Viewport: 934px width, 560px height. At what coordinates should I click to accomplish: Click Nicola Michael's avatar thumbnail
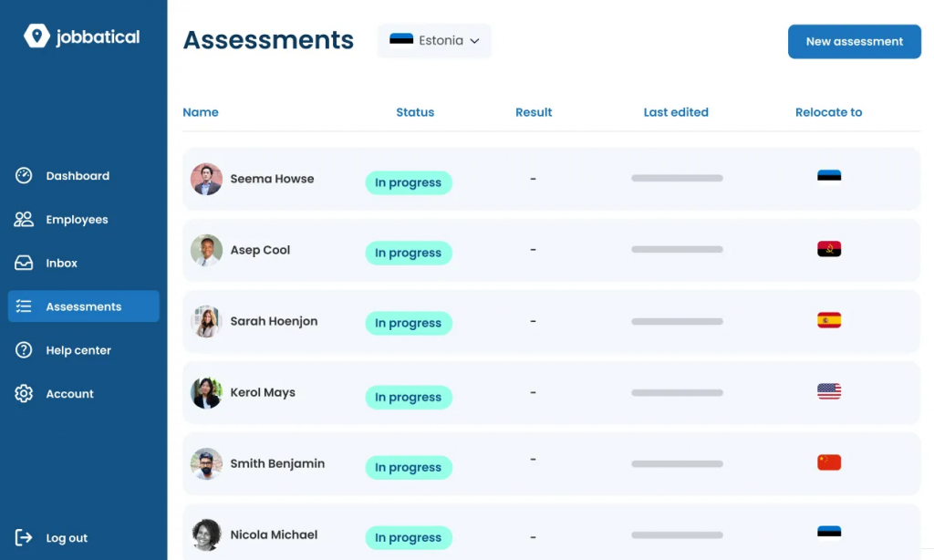coord(206,534)
